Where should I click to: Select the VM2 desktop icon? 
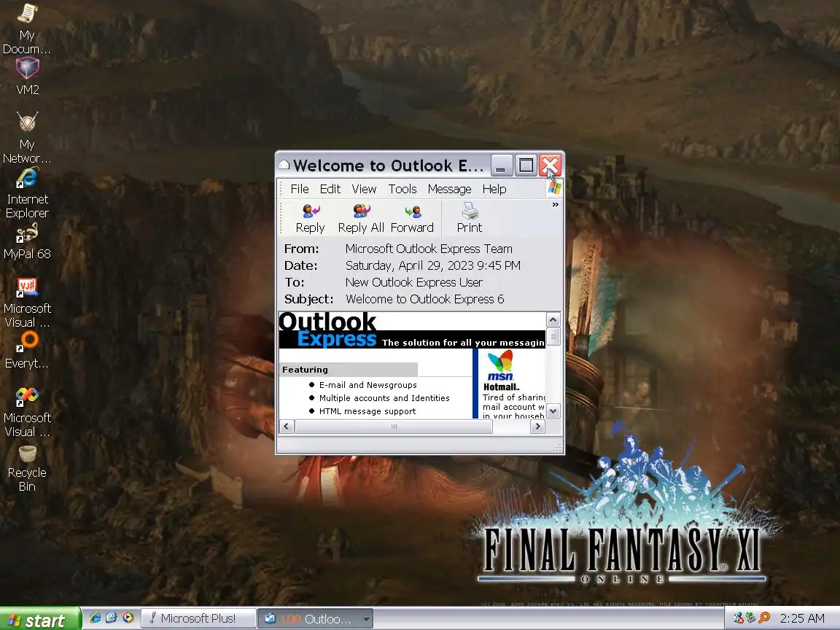coord(27,77)
